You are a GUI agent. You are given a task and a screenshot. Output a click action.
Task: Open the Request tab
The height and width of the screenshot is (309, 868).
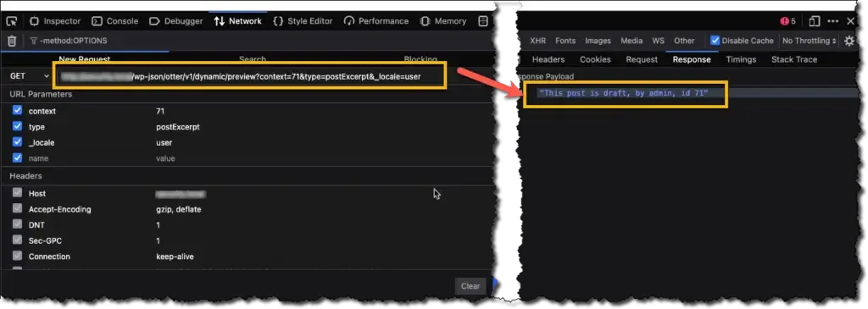coord(642,59)
